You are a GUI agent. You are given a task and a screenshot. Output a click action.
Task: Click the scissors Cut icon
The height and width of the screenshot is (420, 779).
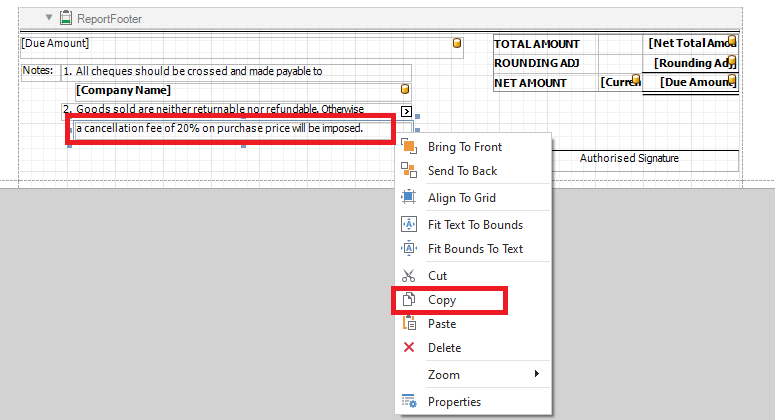pos(409,275)
